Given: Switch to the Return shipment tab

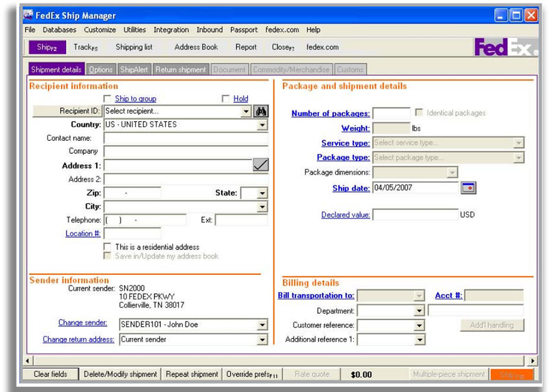Looking at the screenshot, I should point(181,69).
